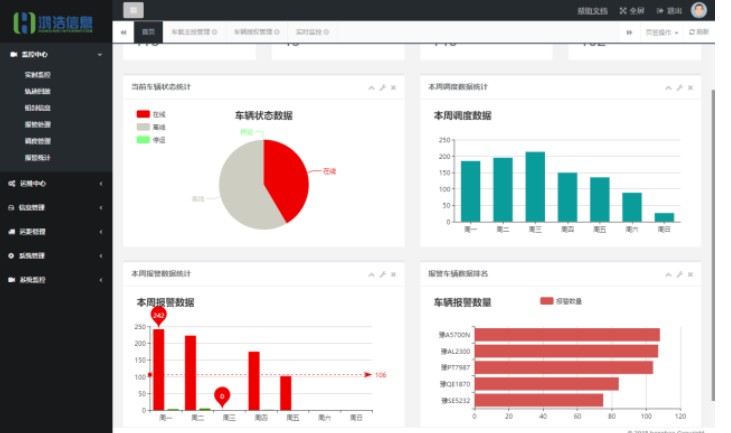Open the 页签操作 dropdown

662,32
